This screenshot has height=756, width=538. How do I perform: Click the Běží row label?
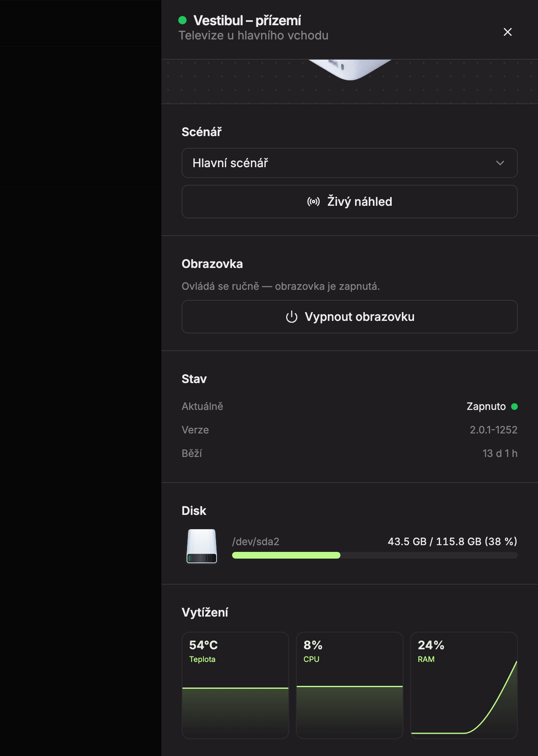pyautogui.click(x=192, y=453)
